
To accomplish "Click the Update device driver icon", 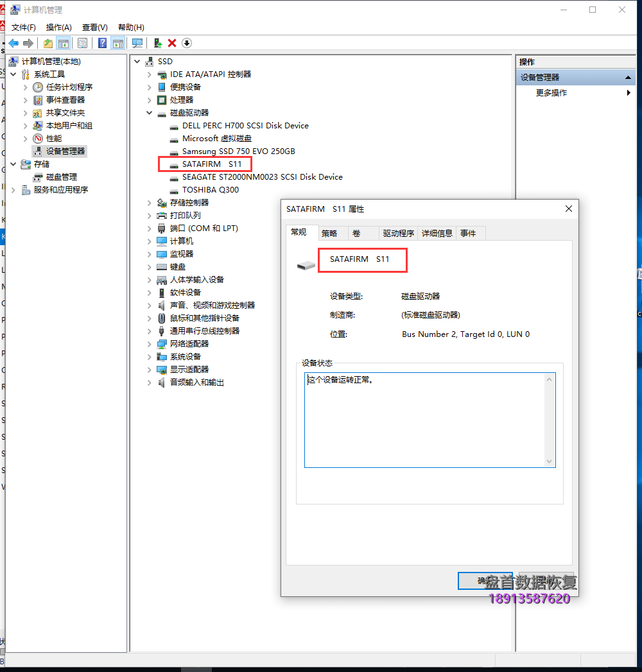I will click(158, 43).
